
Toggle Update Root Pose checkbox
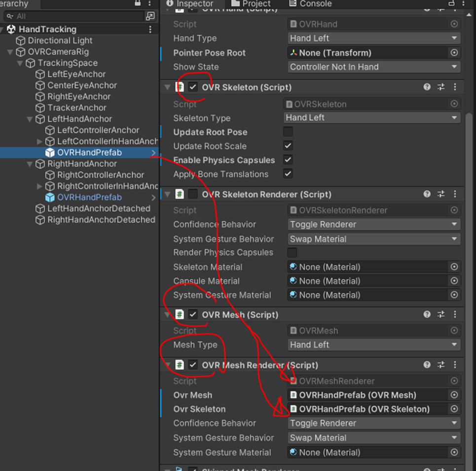point(288,132)
